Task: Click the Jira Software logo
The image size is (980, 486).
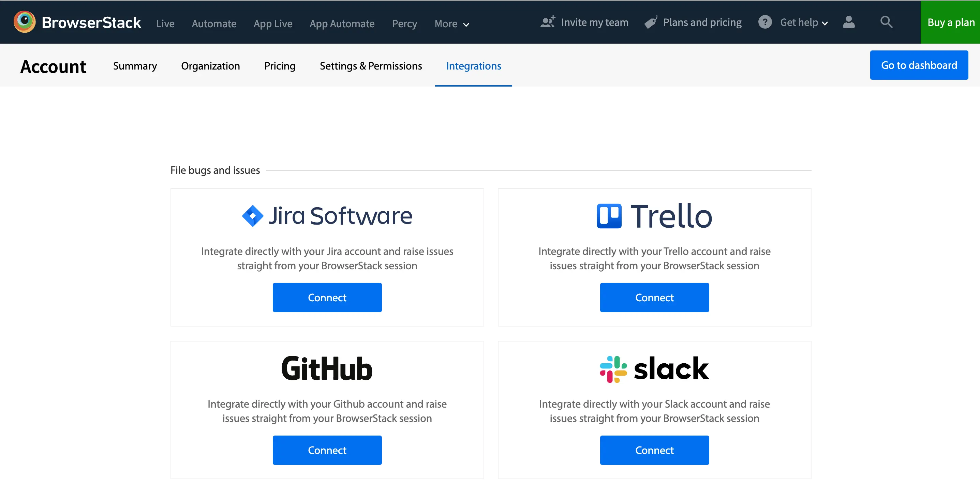Action: pyautogui.click(x=327, y=216)
